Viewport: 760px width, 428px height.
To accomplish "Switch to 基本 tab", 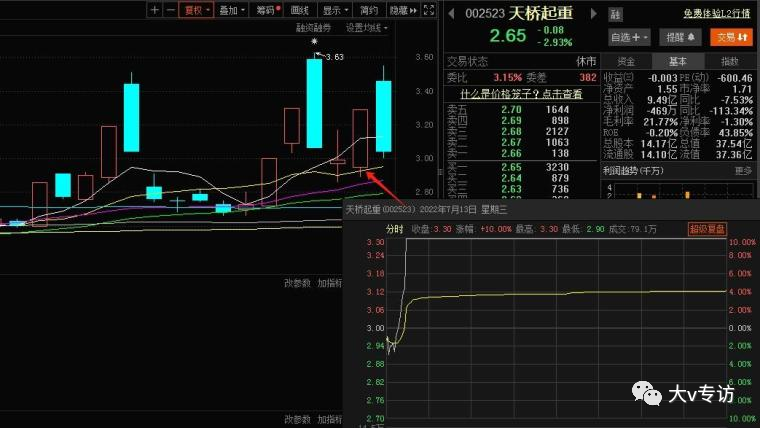I will tap(678, 62).
